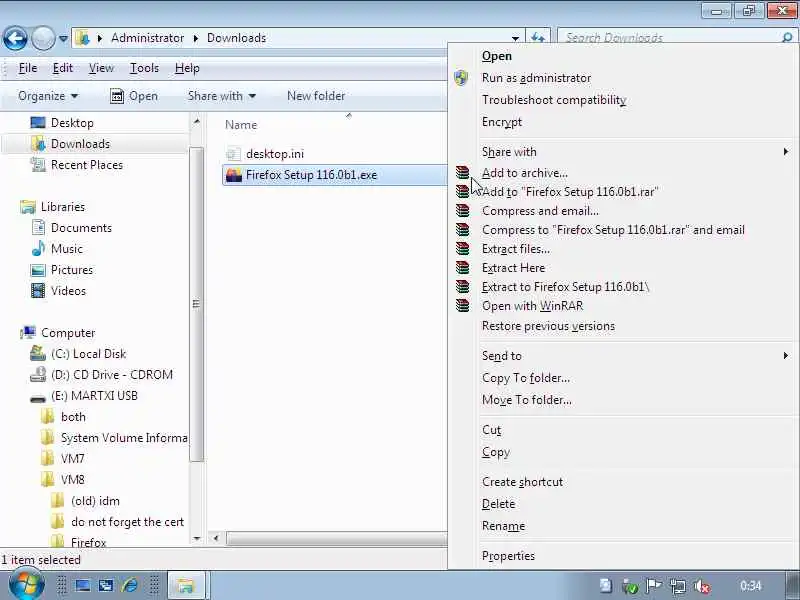This screenshot has width=800, height=600.
Task: Click the Open toolbar button
Action: [x=134, y=96]
